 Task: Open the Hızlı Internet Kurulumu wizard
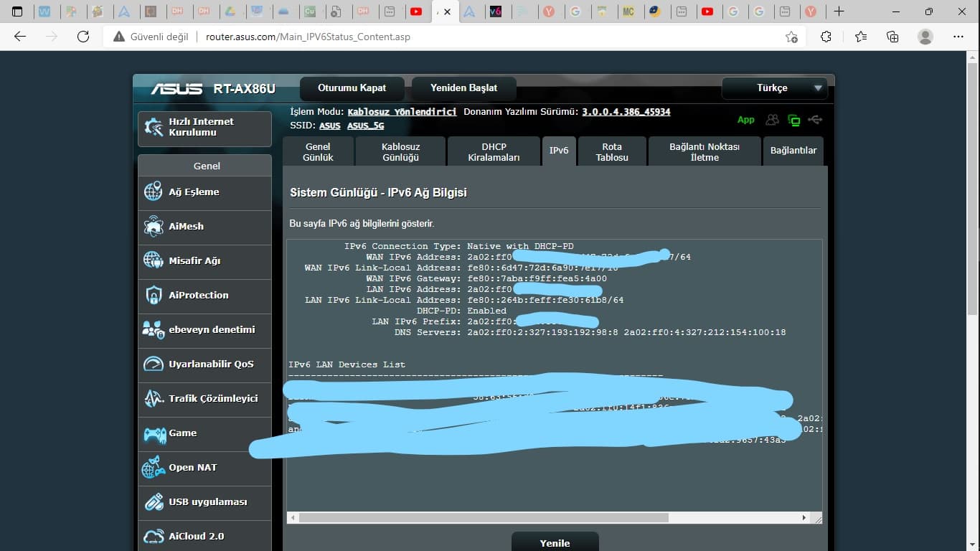pos(204,128)
